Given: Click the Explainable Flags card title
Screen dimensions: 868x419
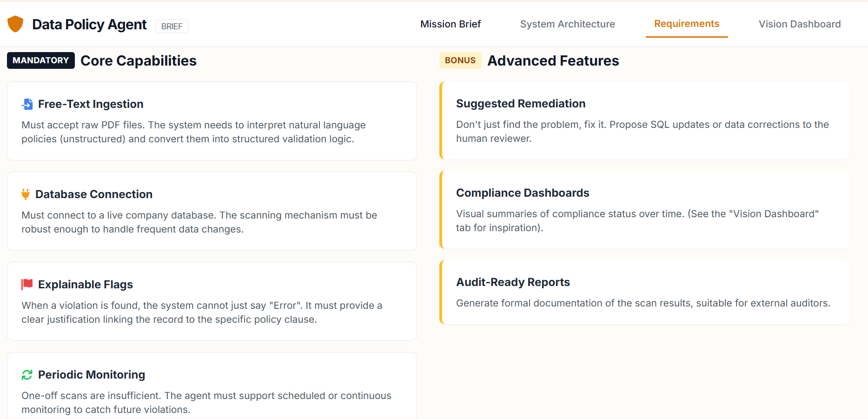Looking at the screenshot, I should [86, 285].
